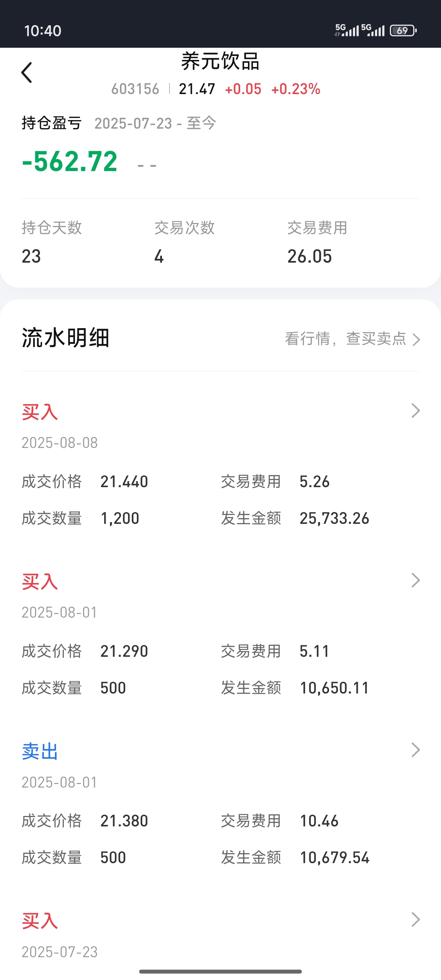The height and width of the screenshot is (980, 441).
Task: Tap the chevron beside 查买卖点
Action: tap(416, 339)
